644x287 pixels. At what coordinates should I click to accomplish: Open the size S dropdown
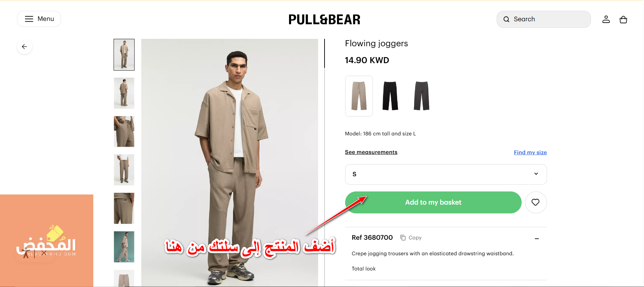pos(446,174)
